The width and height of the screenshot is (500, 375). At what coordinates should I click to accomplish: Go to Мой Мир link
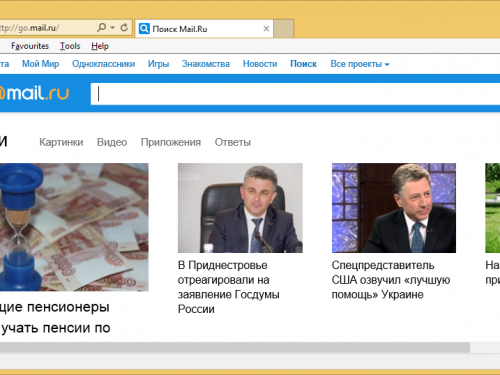41,64
